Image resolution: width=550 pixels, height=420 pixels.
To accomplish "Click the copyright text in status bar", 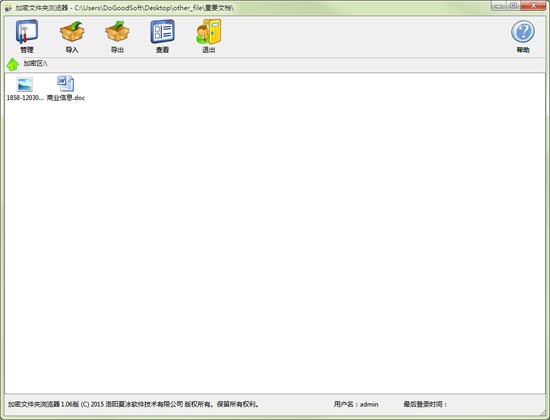I will point(134,404).
